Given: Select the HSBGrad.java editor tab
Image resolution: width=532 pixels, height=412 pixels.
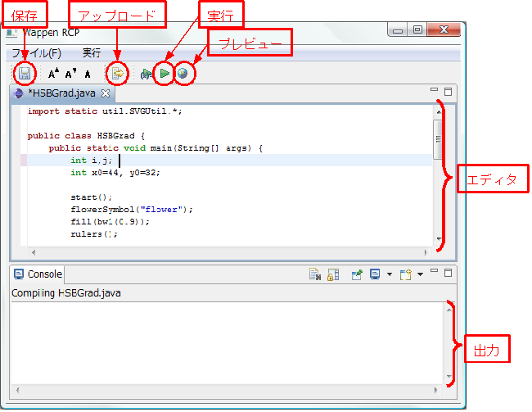Looking at the screenshot, I should click(x=61, y=93).
